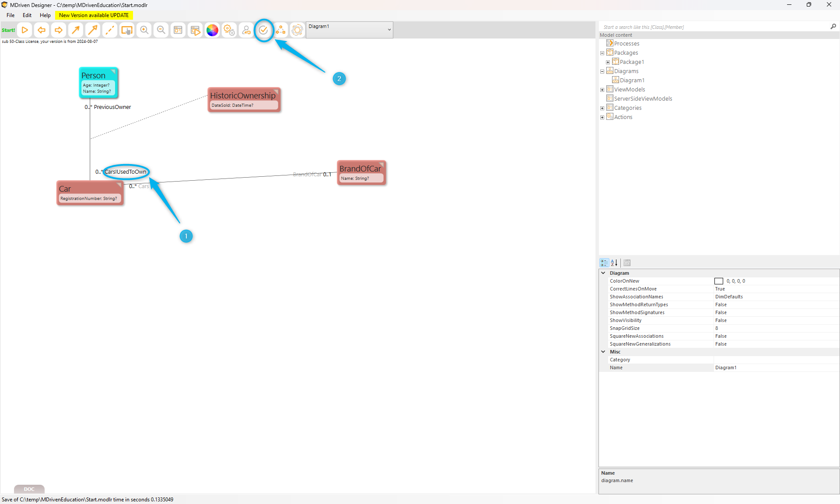Image resolution: width=840 pixels, height=504 pixels.
Task: Click the model search input field
Action: click(713, 27)
